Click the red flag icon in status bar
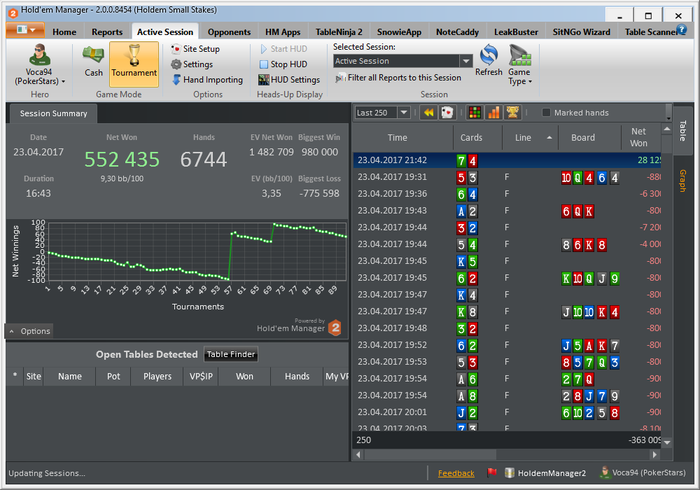This screenshot has width=700, height=490. pyautogui.click(x=492, y=472)
